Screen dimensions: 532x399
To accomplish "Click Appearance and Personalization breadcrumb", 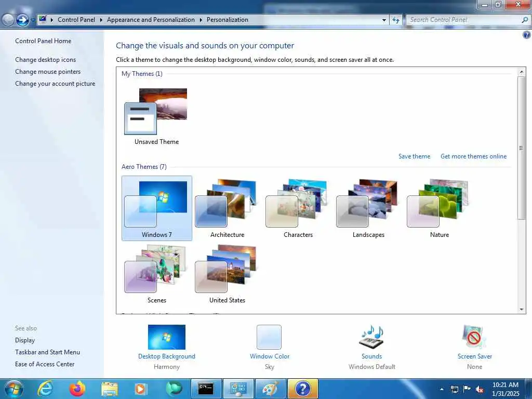I will pos(151,20).
